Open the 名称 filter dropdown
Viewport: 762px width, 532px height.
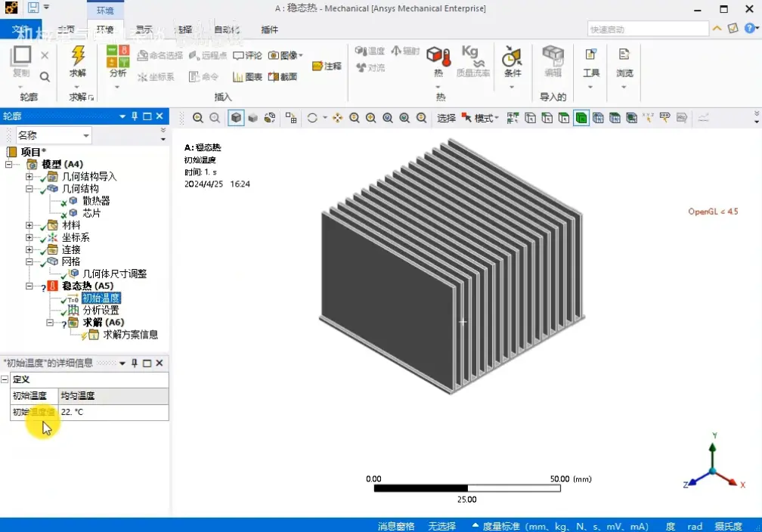point(54,135)
